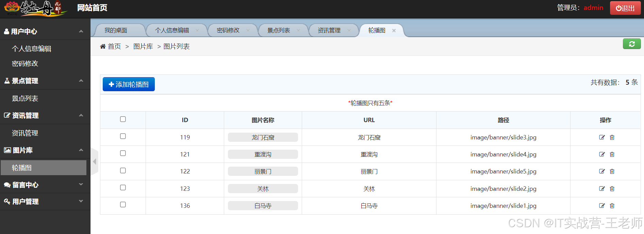Edit the 丽景门 carousel entry
Viewport: 644px width, 234px height.
pyautogui.click(x=602, y=171)
